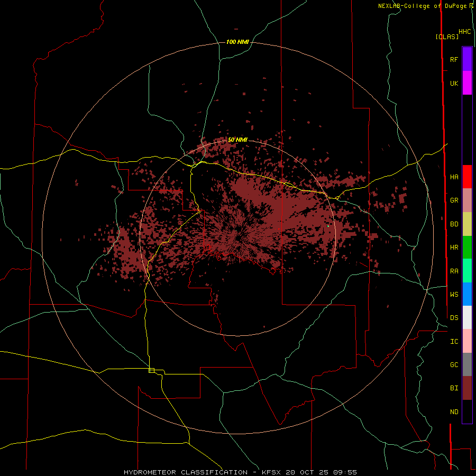The width and height of the screenshot is (476, 476).
Task: Click the DS white legend swatch
Action: click(x=467, y=317)
